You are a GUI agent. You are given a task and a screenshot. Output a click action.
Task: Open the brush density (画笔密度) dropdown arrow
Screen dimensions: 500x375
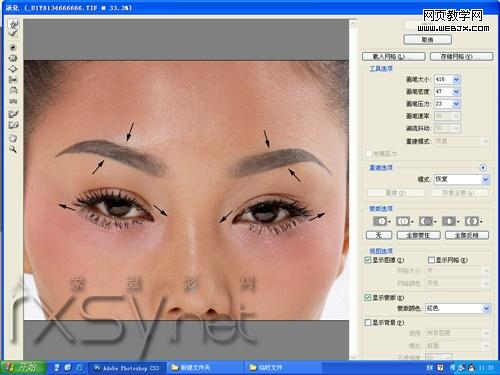[456, 92]
